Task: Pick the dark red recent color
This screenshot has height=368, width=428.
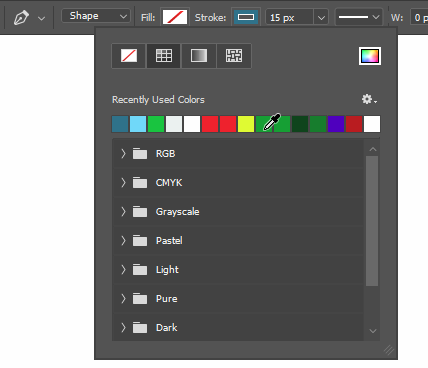Action: click(x=354, y=124)
